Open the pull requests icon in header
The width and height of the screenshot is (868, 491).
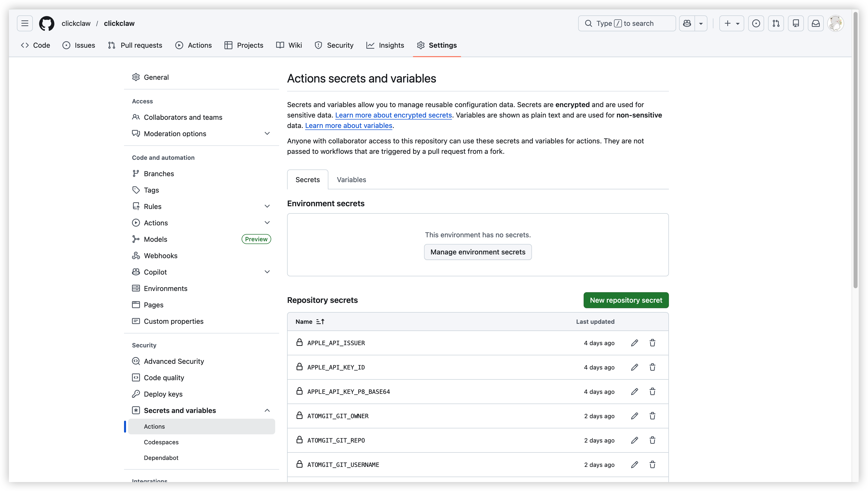(x=776, y=23)
